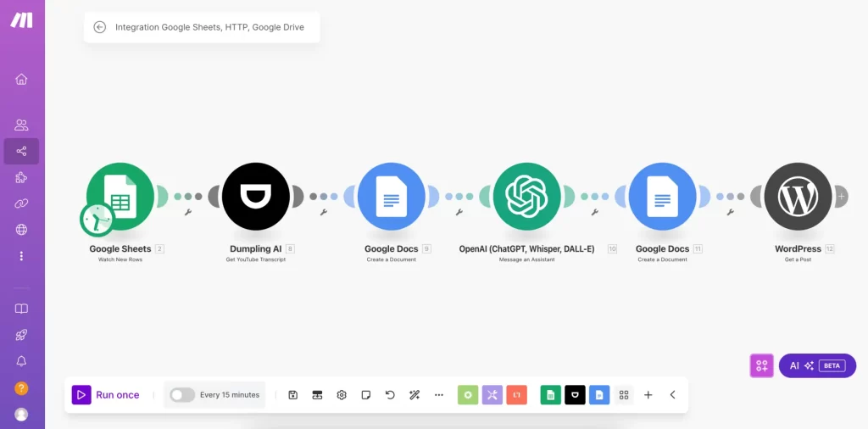Go back using the arrow beside scenario name
This screenshot has width=868, height=429.
pos(100,27)
